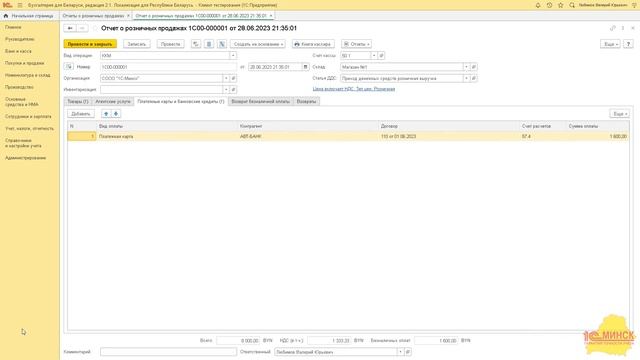
Task: Open Сотрудники и зарплата sidebar section
Action: (28, 116)
